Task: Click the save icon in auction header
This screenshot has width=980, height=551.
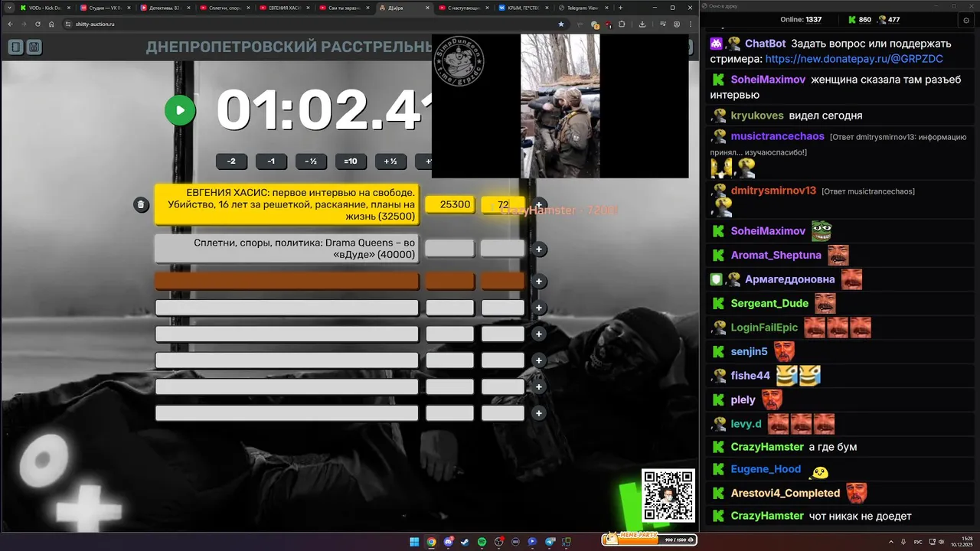Action: coord(34,47)
